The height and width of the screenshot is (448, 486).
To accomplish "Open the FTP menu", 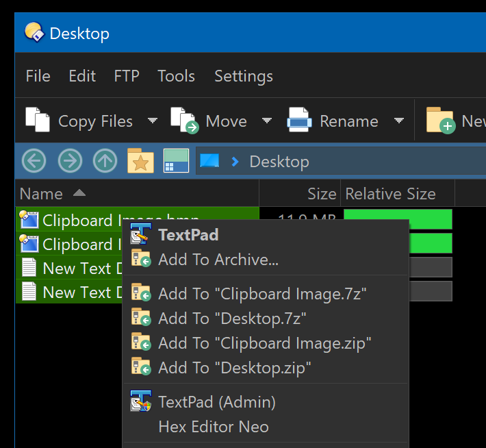I will tap(127, 76).
